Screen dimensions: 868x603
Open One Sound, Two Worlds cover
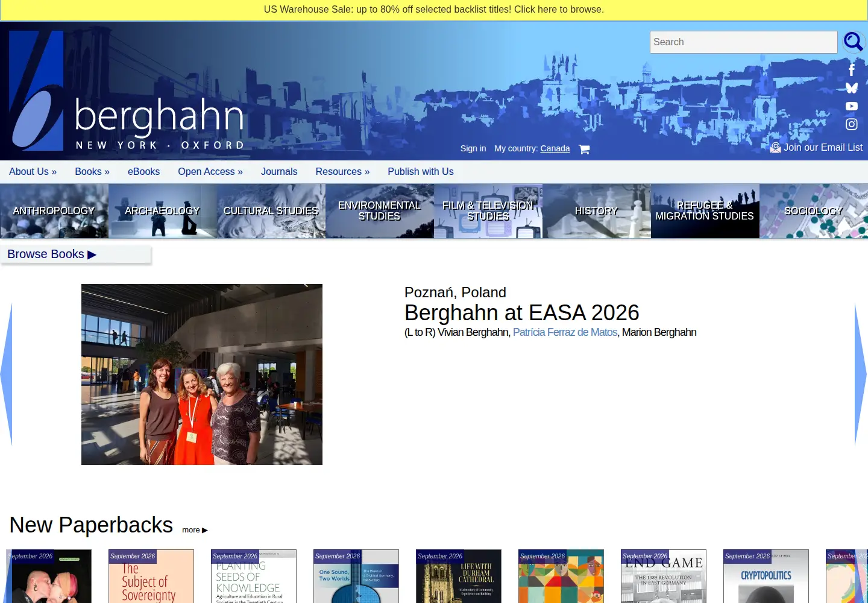click(x=356, y=576)
